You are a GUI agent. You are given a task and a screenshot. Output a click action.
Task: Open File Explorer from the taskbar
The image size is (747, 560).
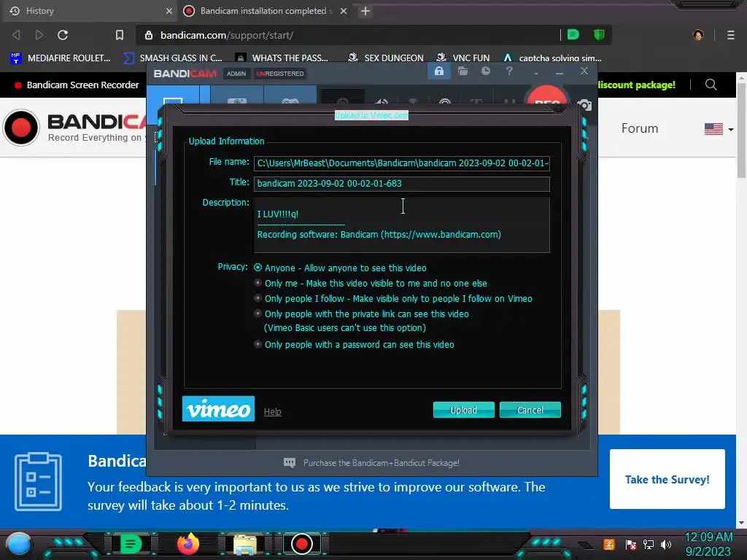pos(245,544)
